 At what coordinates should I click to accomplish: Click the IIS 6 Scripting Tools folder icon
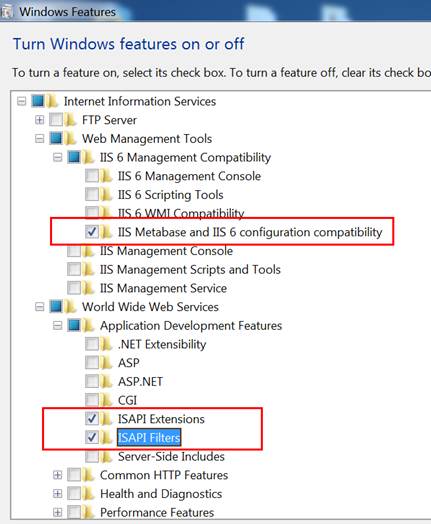click(107, 194)
